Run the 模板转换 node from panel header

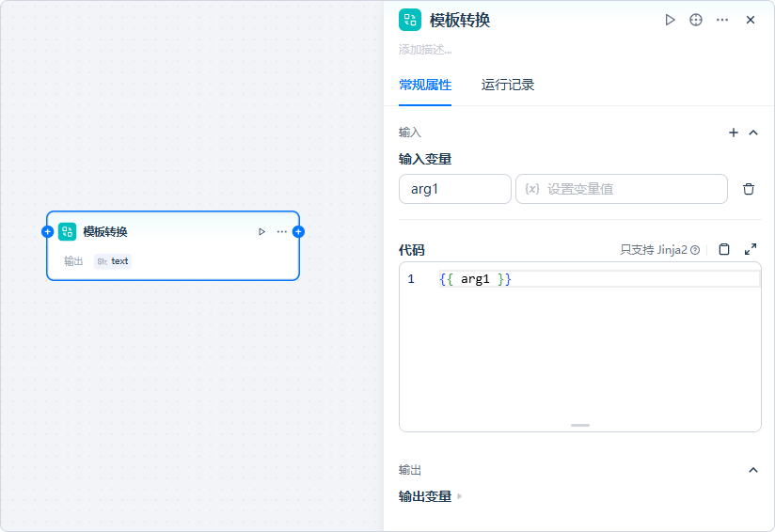click(670, 20)
